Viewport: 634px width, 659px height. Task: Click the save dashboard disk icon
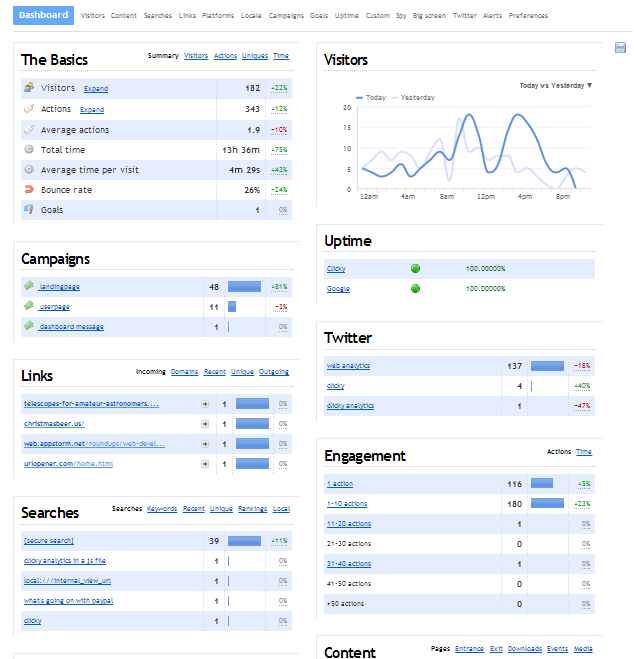621,47
